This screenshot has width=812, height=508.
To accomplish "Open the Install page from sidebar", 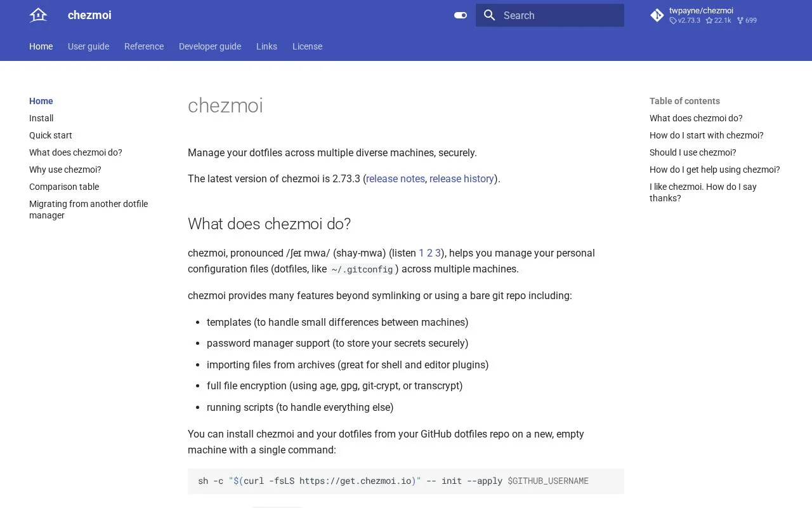I will (41, 118).
